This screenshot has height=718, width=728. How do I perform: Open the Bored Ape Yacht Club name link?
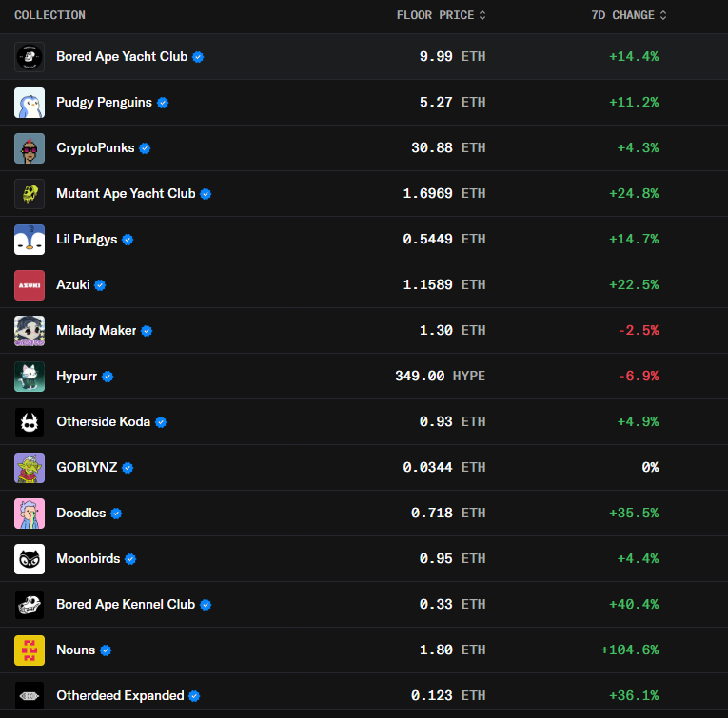[x=122, y=57]
